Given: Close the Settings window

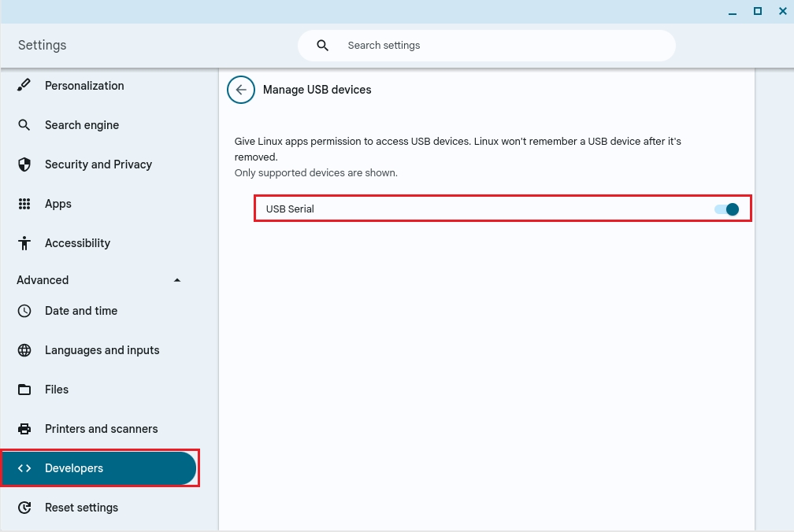Looking at the screenshot, I should point(783,11).
